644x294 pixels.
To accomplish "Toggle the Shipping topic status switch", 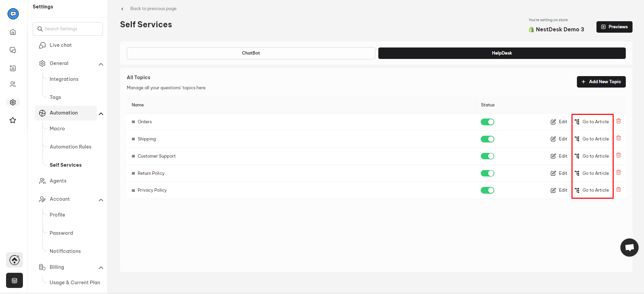I will pos(488,139).
